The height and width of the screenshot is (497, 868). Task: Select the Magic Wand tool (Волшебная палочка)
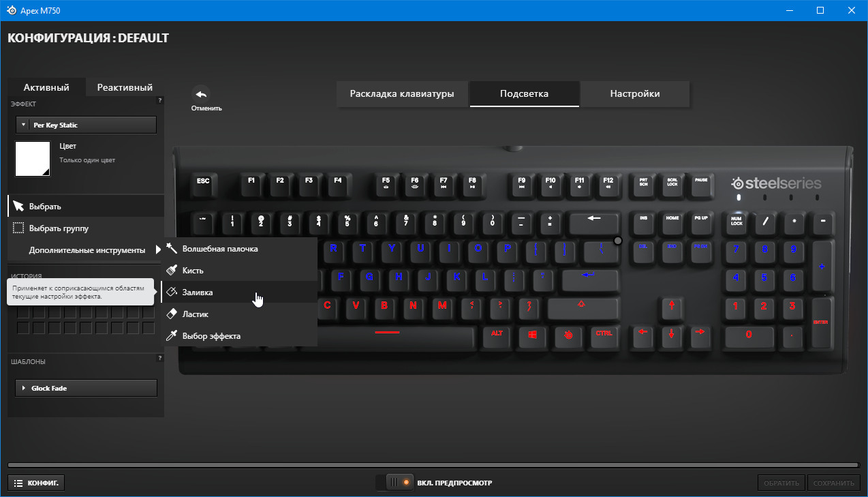[239, 249]
